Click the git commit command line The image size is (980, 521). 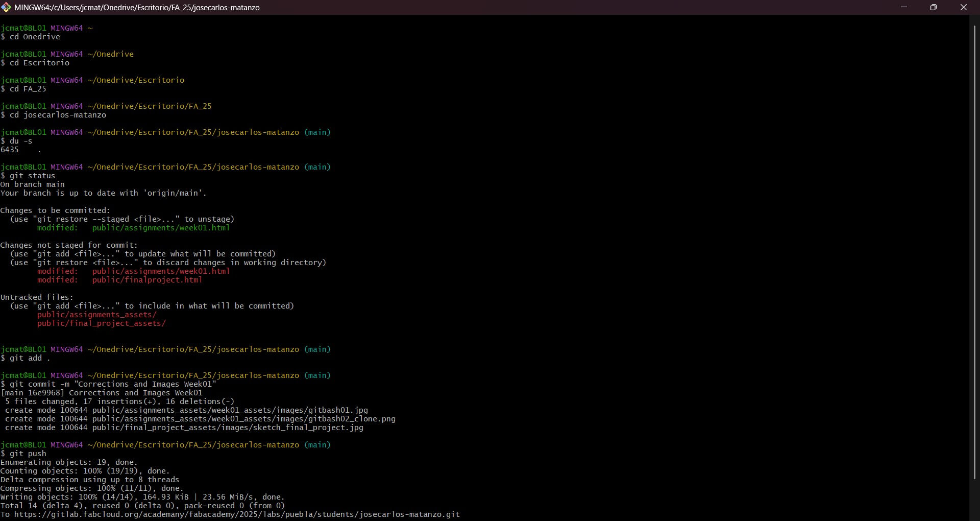point(108,384)
